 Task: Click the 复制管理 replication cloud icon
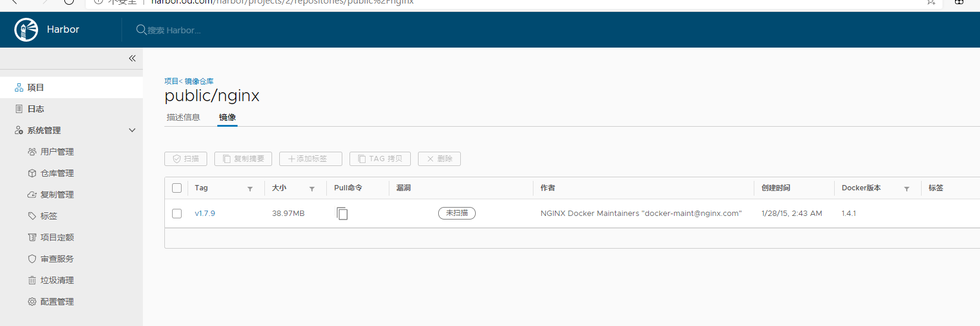[x=32, y=195]
